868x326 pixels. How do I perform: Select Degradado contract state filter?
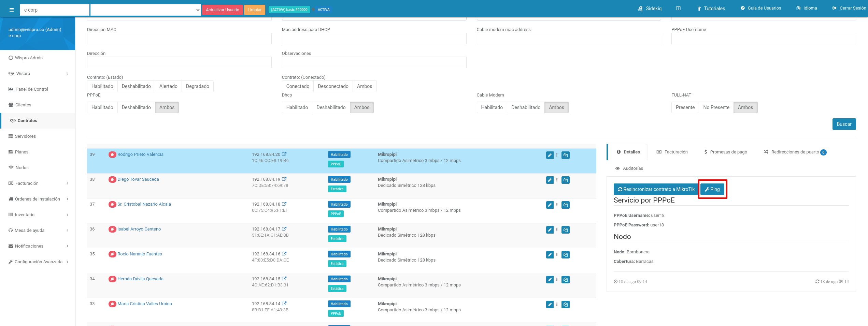coord(198,86)
